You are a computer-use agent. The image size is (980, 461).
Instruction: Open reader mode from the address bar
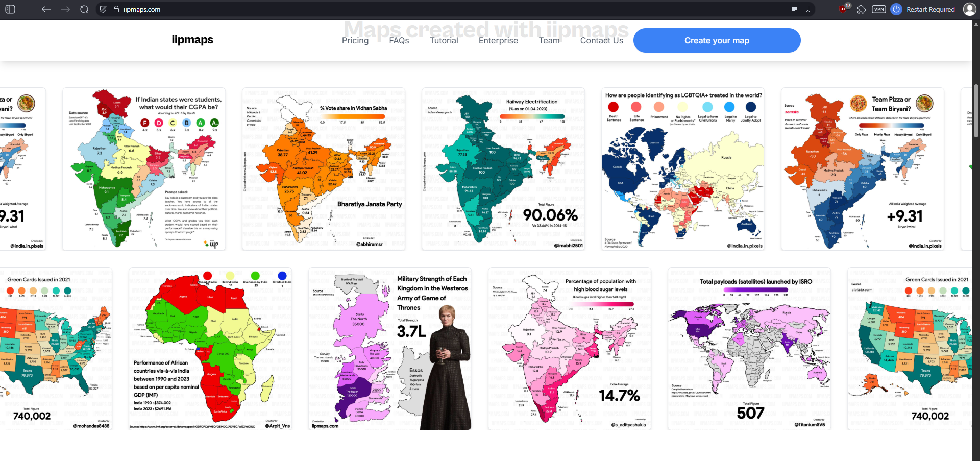click(x=794, y=9)
